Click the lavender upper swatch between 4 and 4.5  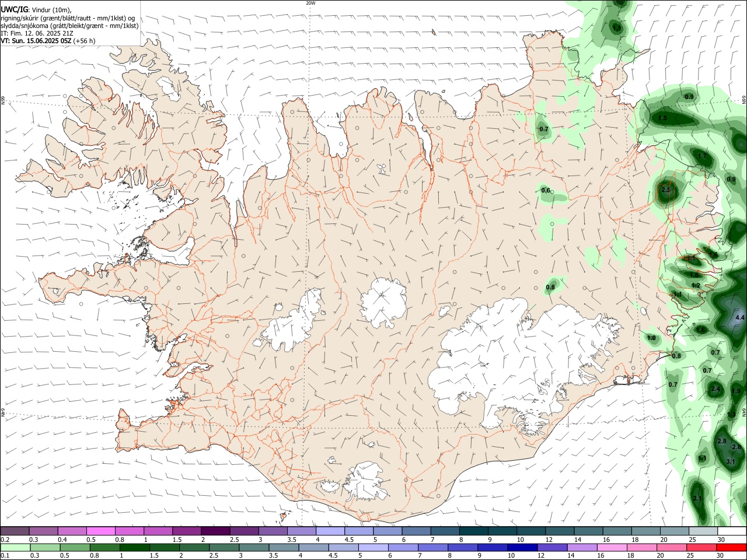(x=330, y=531)
